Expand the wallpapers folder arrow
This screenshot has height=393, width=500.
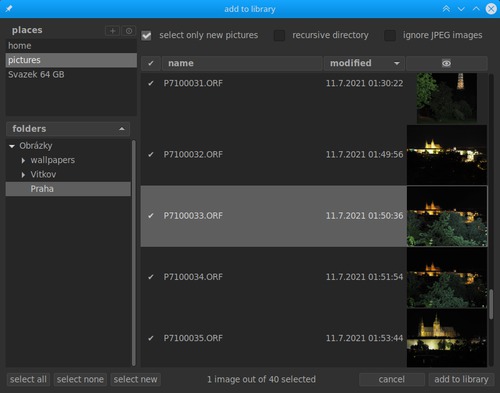[23, 161]
